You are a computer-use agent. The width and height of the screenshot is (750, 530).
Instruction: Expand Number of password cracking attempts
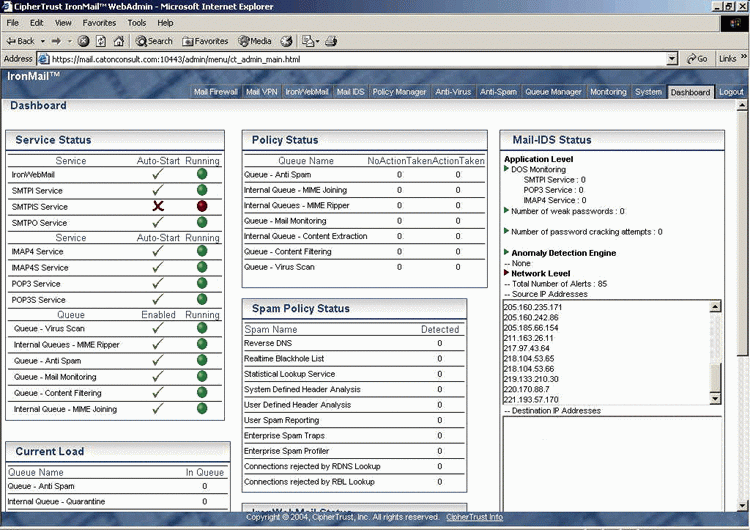[507, 231]
